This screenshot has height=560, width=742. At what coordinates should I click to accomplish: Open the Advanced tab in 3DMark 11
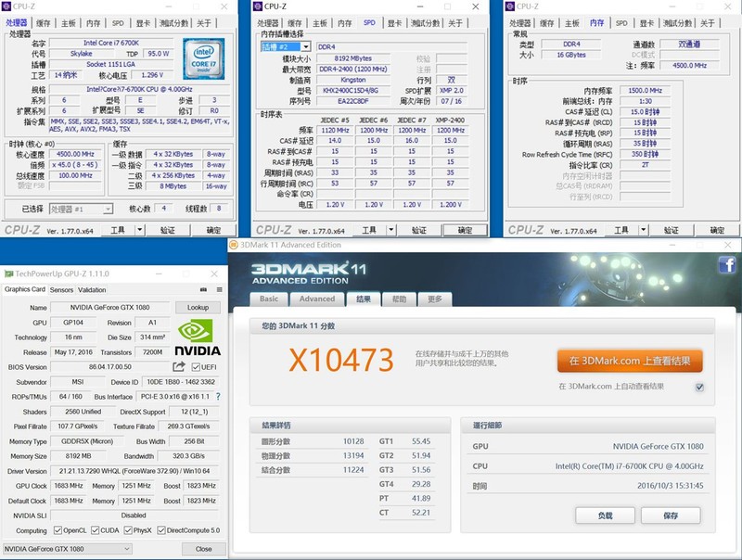point(317,299)
